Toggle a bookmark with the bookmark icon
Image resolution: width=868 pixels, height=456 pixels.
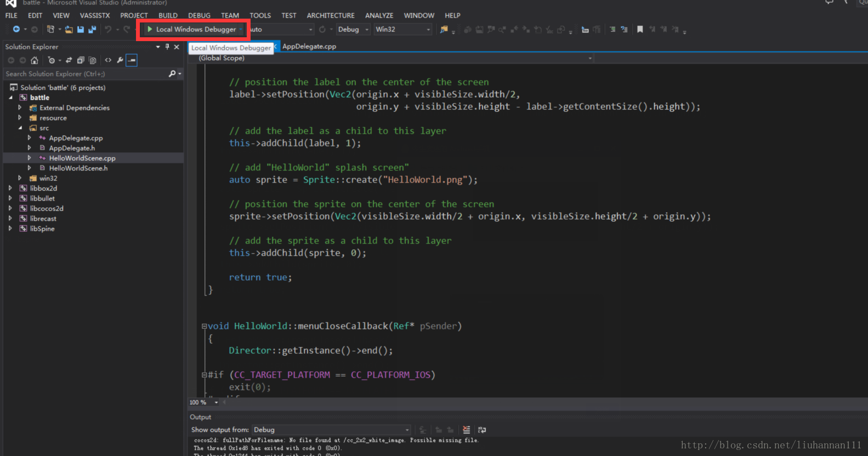(640, 29)
